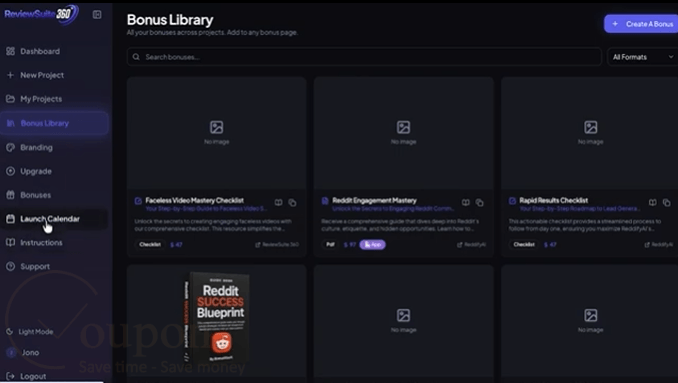
Task: Click the $ 47 price on Rapid Results card
Action: (x=550, y=245)
